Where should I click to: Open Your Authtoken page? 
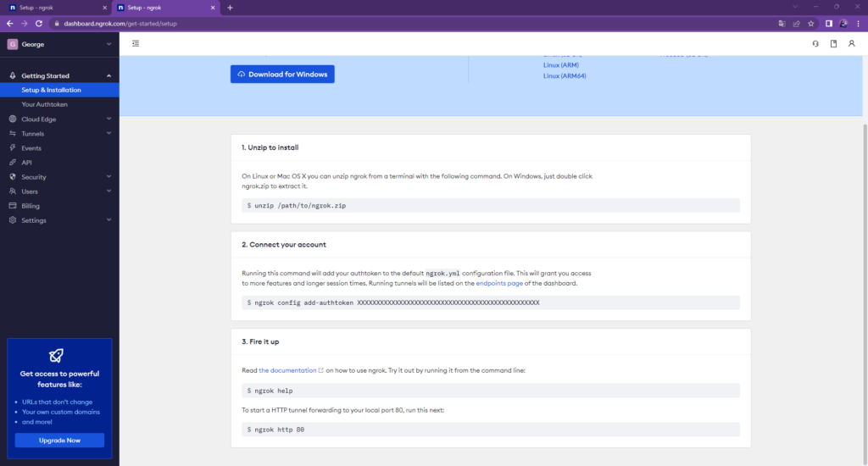click(x=45, y=104)
